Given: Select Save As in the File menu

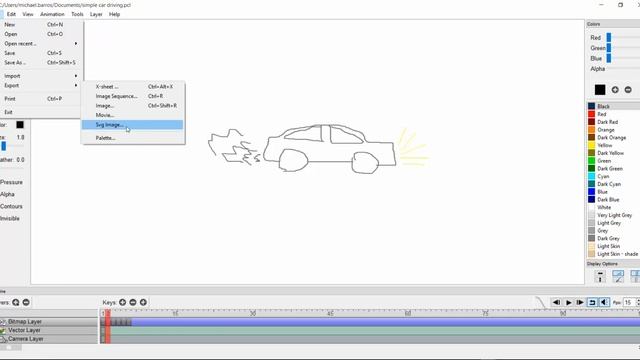Looking at the screenshot, I should click(41, 62).
